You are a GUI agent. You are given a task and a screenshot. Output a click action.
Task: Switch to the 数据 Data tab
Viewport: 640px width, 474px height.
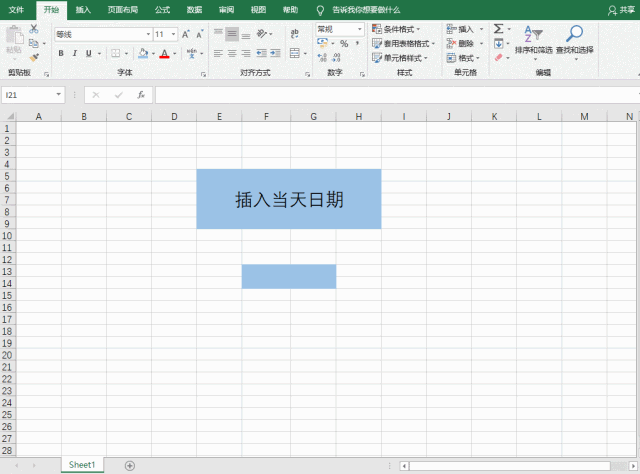(194, 10)
